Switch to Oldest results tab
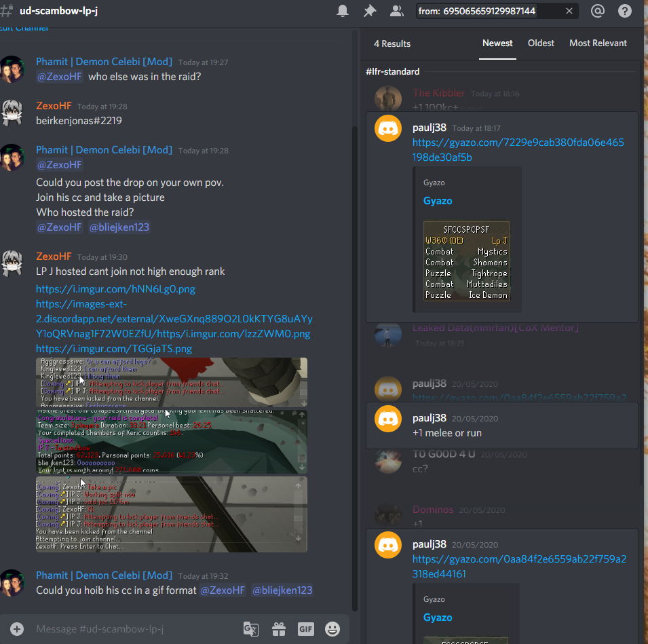The image size is (648, 644). pos(541,43)
